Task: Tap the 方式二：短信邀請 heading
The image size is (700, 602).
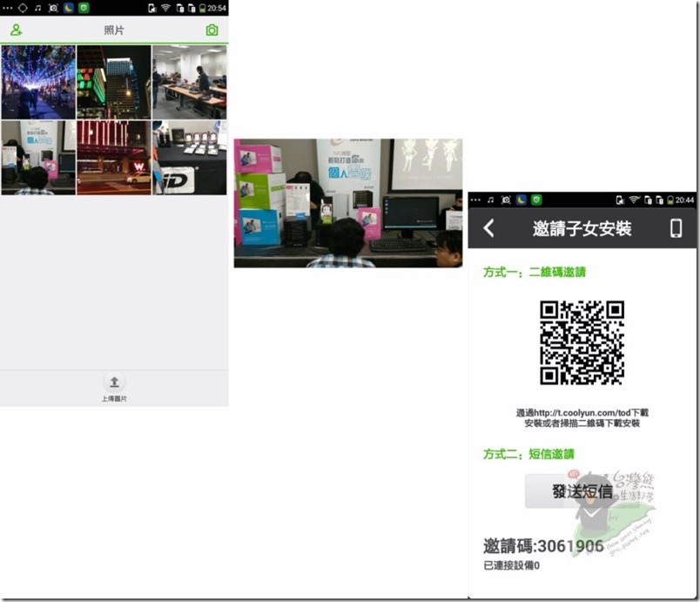Action: click(x=528, y=454)
